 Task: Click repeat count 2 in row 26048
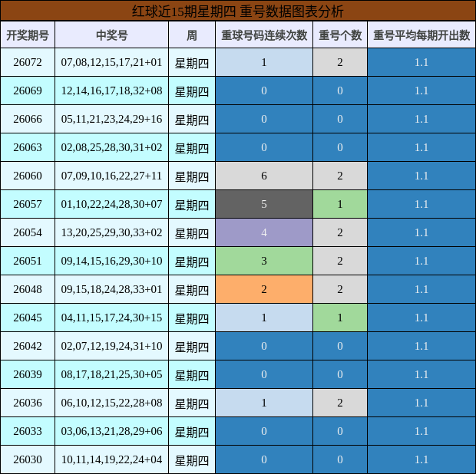[x=340, y=289]
